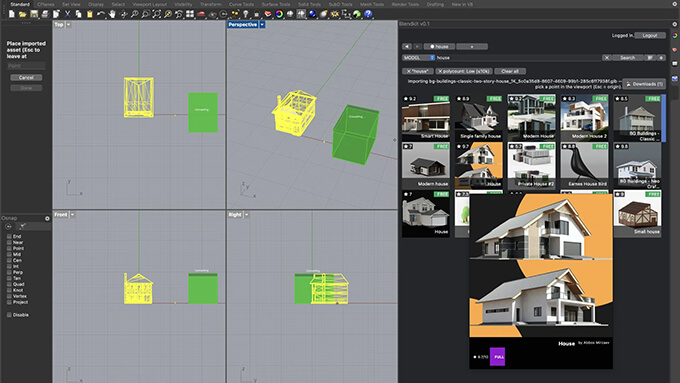Click the Save floppy disk icon

pos(34,14)
